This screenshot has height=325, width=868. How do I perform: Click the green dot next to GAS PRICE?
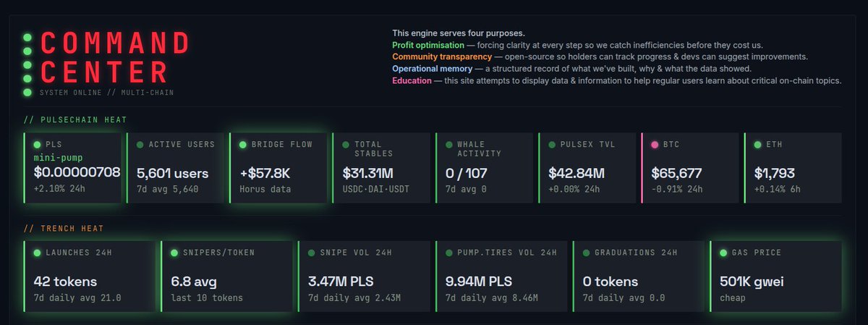[x=724, y=253]
